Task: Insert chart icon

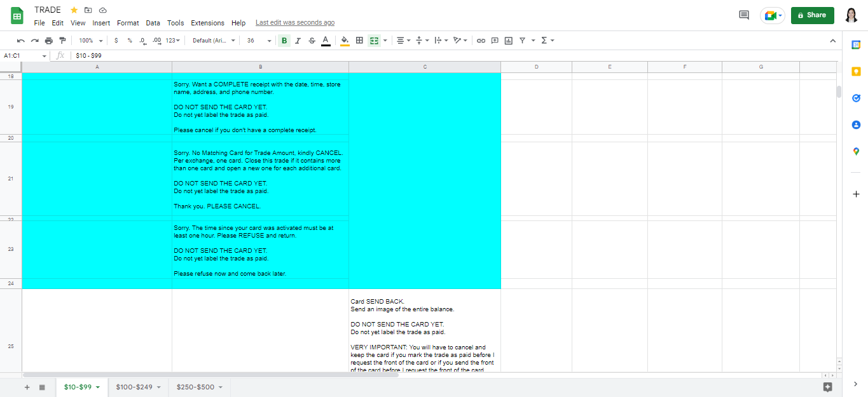Action: tap(509, 41)
